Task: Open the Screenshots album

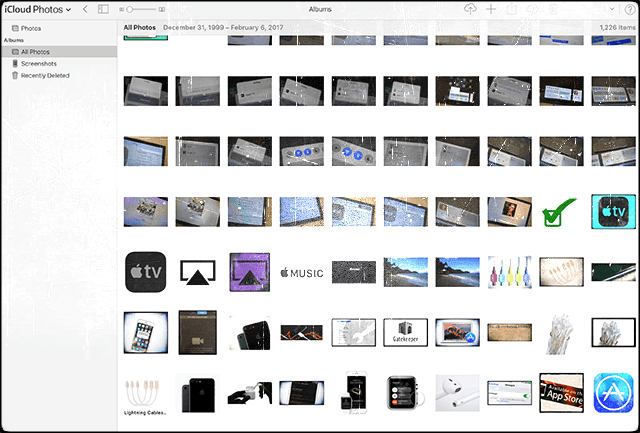Action: [37, 63]
